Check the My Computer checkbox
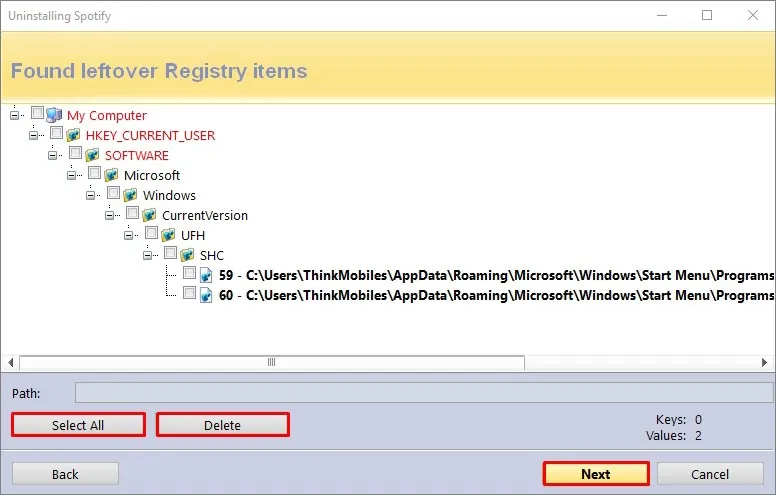Viewport: 776px width, 495px height. [37, 113]
